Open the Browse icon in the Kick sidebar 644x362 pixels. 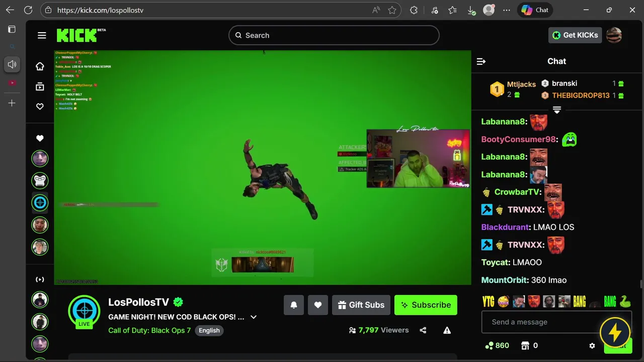(40, 86)
